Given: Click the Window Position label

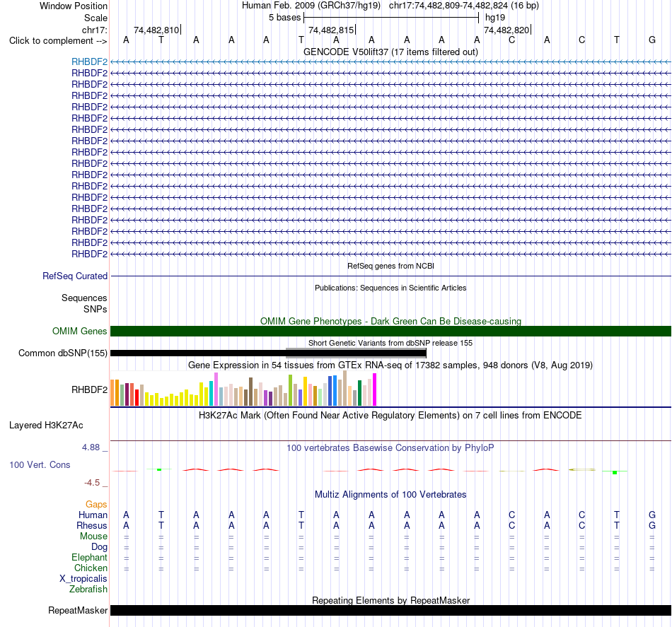Looking at the screenshot, I should [x=74, y=6].
